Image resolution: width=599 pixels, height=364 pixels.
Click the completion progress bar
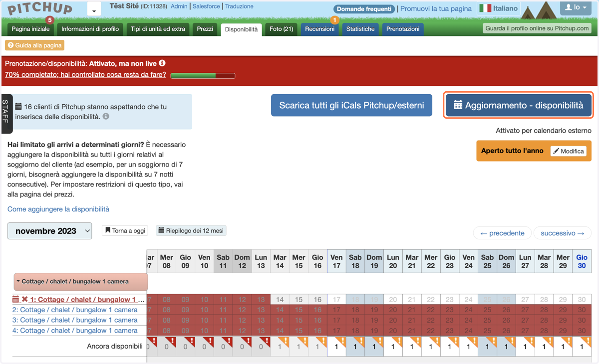coord(203,76)
